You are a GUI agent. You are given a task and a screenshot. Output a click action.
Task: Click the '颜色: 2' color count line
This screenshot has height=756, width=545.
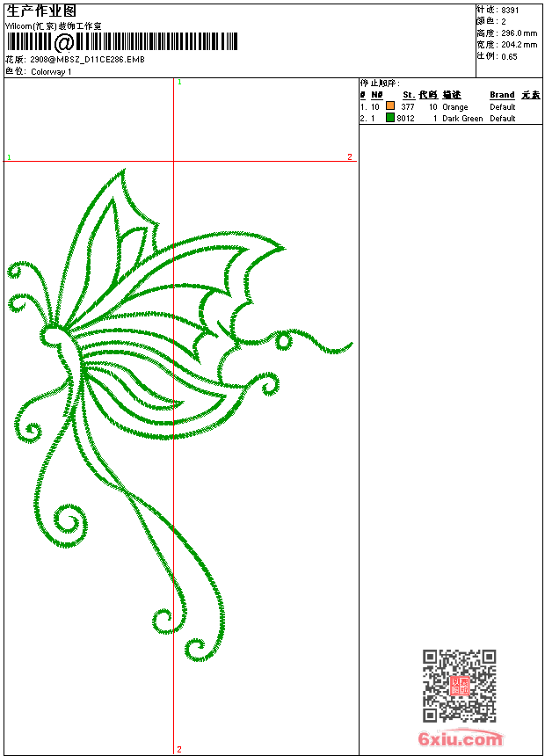tap(491, 22)
